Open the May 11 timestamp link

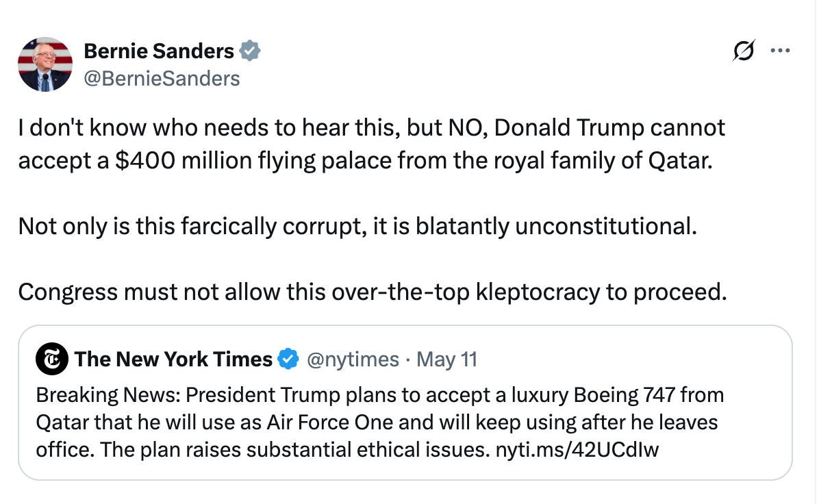pyautogui.click(x=447, y=359)
